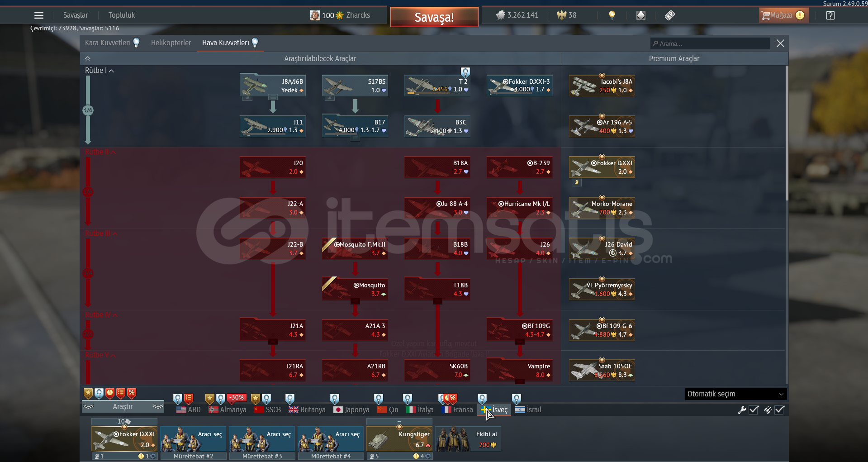Open the Savaşlar menu

pos(76,15)
